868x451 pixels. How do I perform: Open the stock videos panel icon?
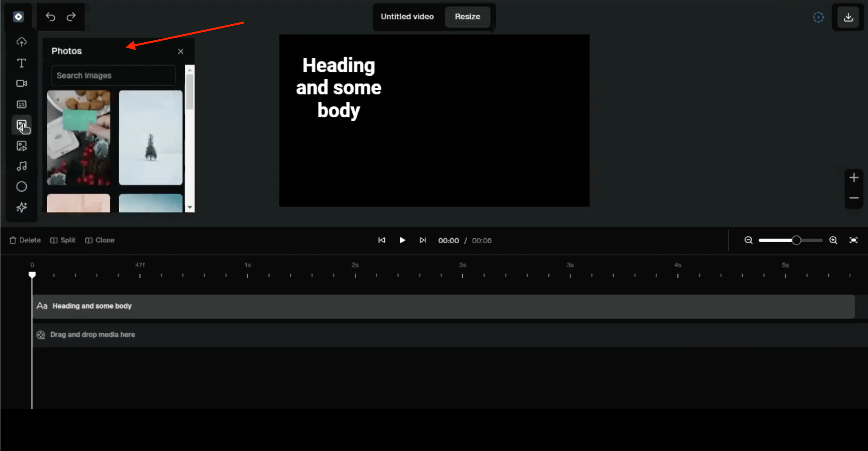tap(22, 146)
